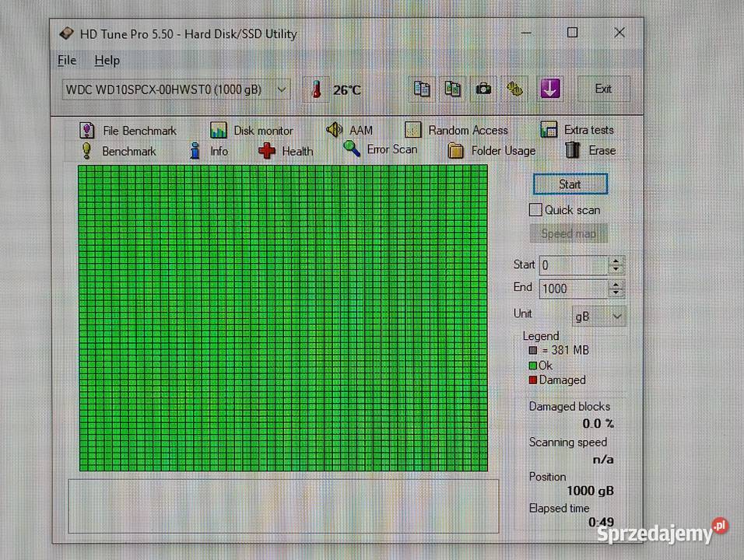This screenshot has width=744, height=560.
Task: Click the gray 381 MB legend swatch
Action: pyautogui.click(x=533, y=350)
